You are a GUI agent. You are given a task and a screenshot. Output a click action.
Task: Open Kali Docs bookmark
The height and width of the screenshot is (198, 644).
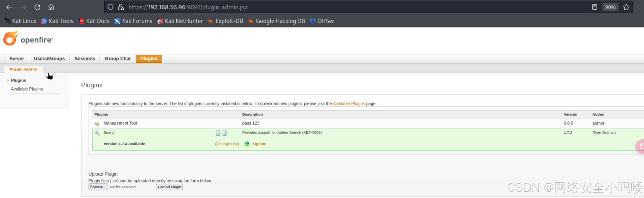tap(94, 21)
